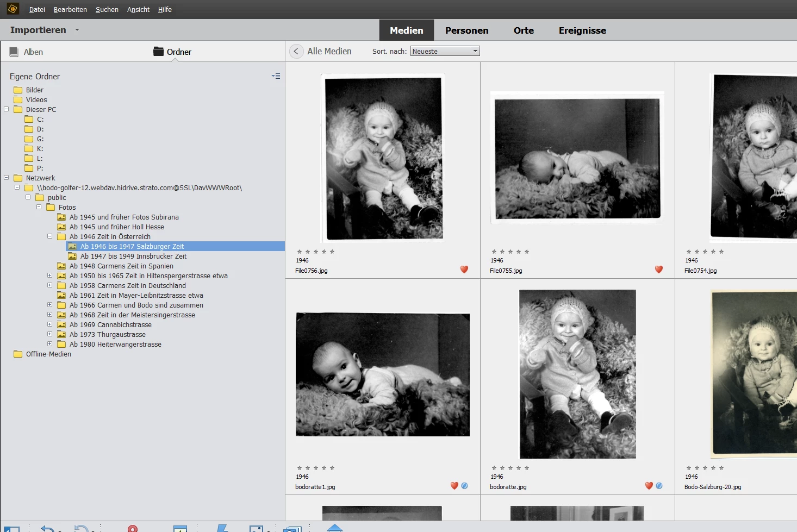797x532 pixels.
Task: Select 'Ab 1945 und früher Fotos Subirana'
Action: [124, 217]
